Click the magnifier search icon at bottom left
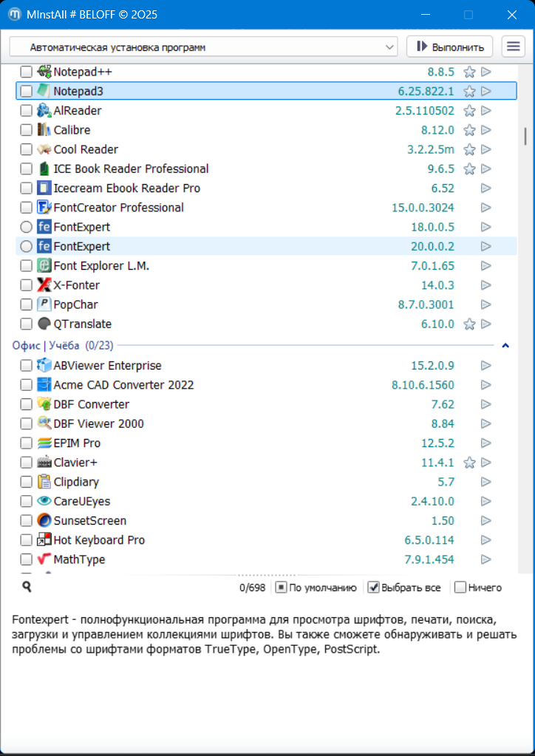This screenshot has height=756, width=535. coord(27,588)
